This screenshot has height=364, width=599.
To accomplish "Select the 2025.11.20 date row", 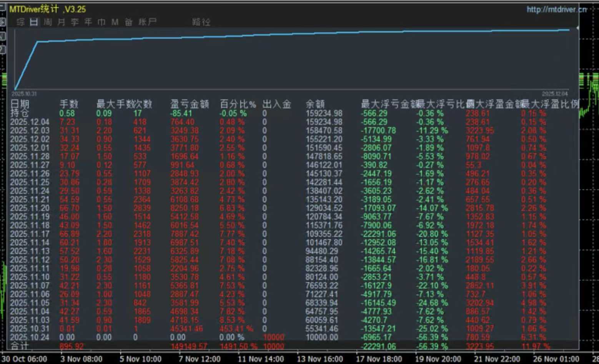I will pyautogui.click(x=30, y=208).
